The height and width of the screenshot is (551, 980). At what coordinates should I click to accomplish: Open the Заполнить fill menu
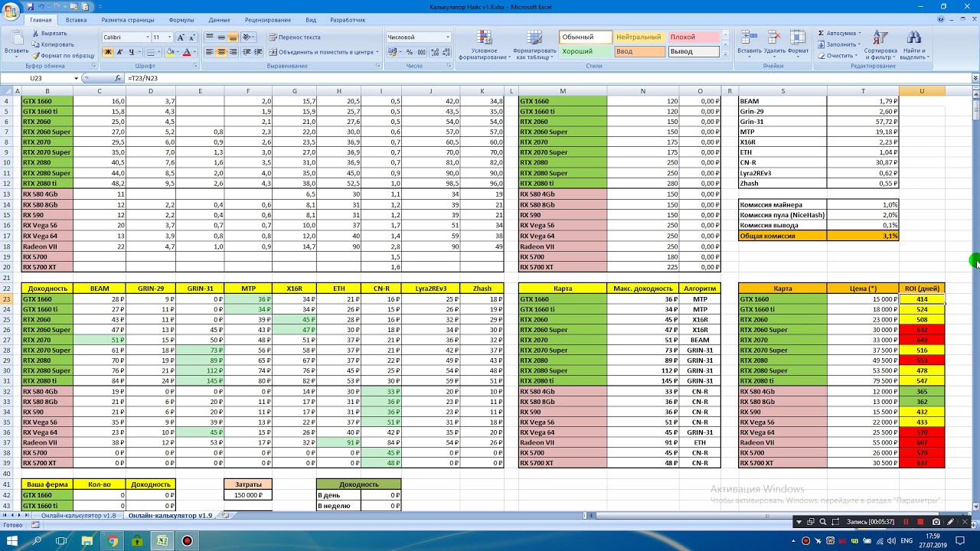point(839,44)
